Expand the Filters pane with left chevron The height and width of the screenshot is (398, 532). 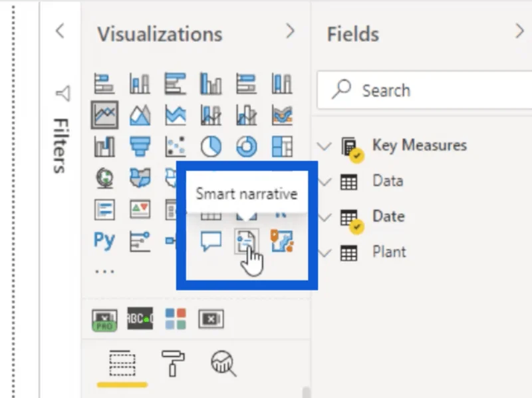pyautogui.click(x=60, y=31)
